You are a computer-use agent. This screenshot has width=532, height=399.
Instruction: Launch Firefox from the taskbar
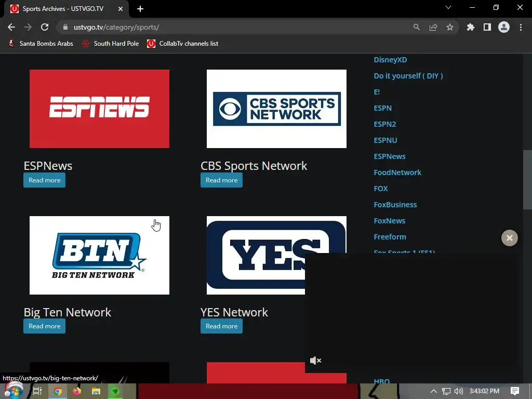pyautogui.click(x=77, y=391)
